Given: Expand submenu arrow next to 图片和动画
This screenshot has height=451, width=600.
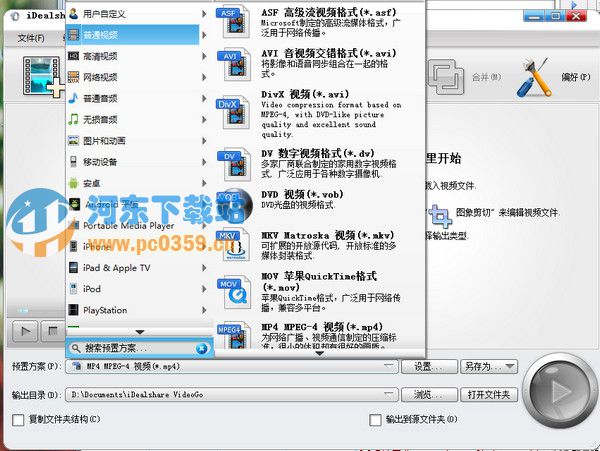Looking at the screenshot, I should click(204, 141).
